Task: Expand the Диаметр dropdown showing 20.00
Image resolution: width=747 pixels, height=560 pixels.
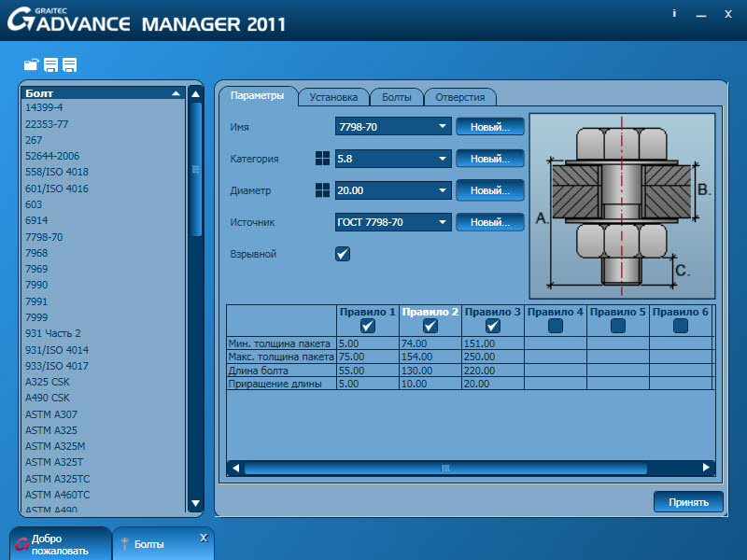Action: click(443, 190)
